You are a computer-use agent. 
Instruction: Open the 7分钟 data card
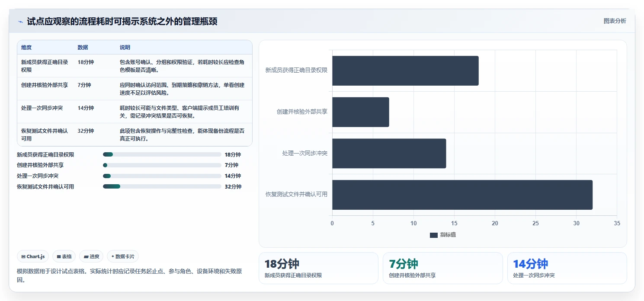click(x=442, y=268)
